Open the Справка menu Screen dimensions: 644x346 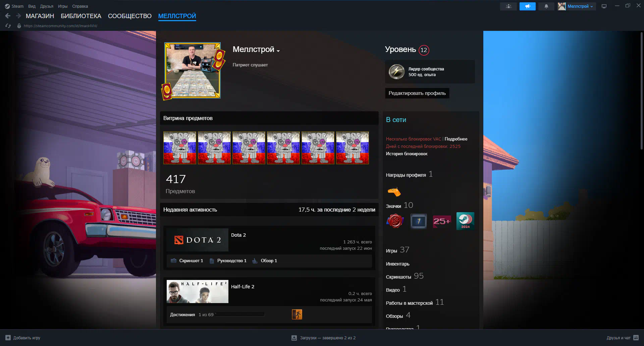80,6
